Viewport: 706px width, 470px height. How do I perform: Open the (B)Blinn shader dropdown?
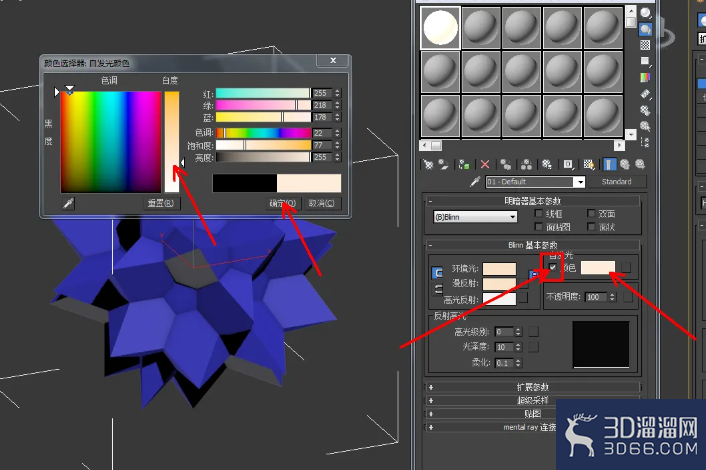(475, 217)
